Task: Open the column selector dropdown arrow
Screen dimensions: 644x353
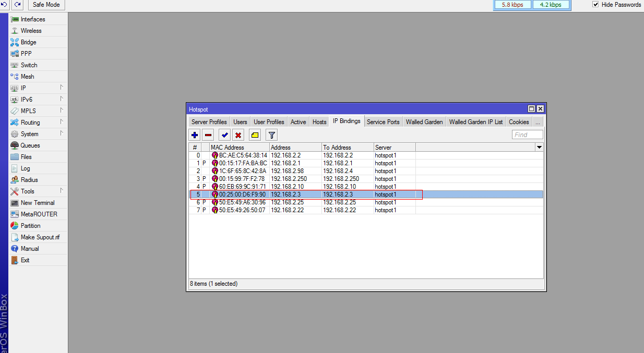Action: pyautogui.click(x=539, y=148)
